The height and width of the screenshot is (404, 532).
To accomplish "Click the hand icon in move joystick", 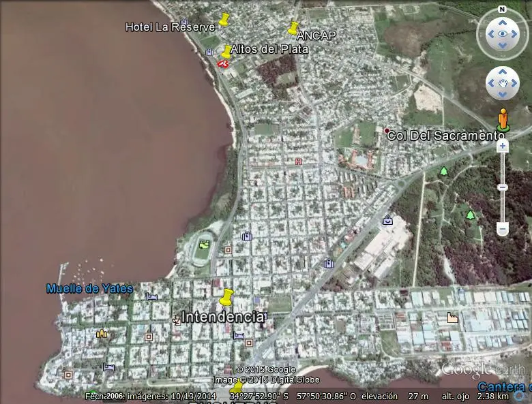I will coord(503,83).
